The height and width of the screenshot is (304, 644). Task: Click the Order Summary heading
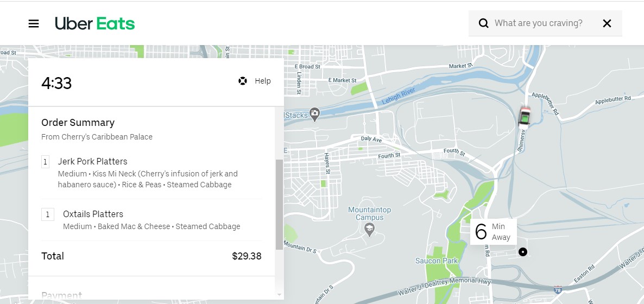[78, 123]
